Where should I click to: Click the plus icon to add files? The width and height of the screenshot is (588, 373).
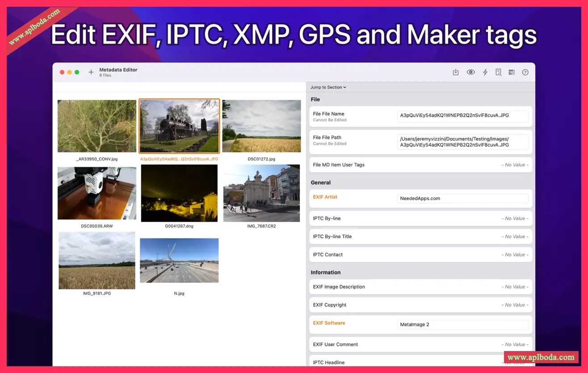(91, 72)
